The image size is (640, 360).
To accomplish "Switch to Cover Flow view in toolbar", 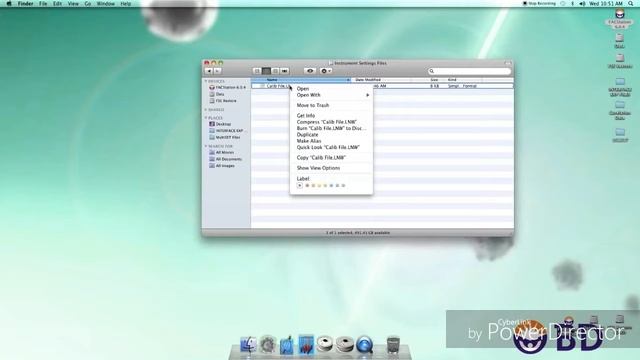I will coord(284,71).
